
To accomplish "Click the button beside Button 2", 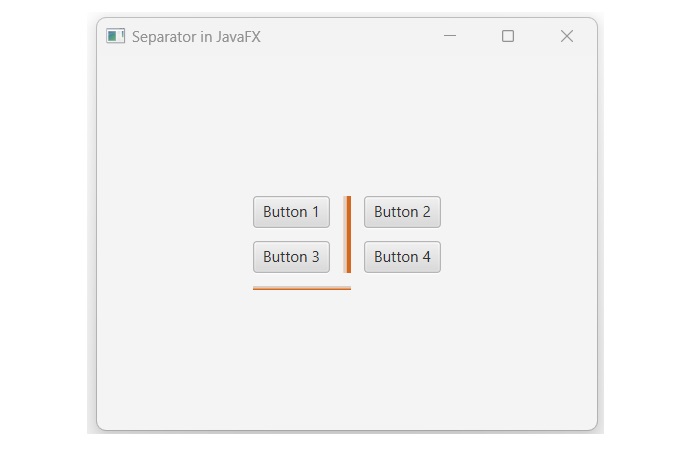I will (291, 212).
